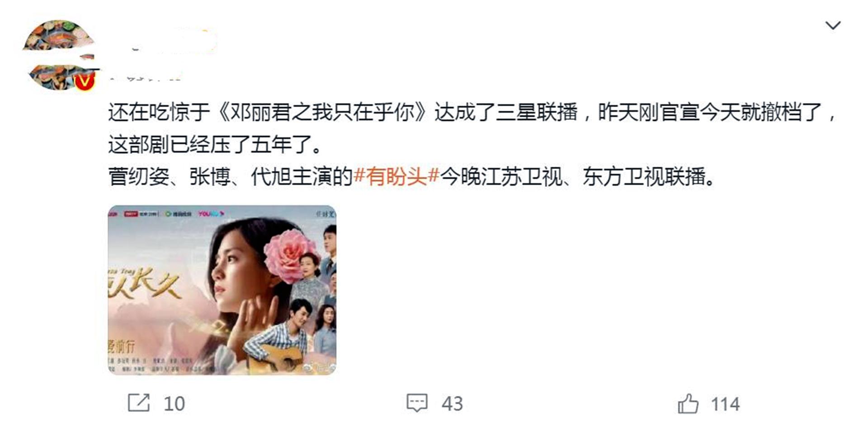Screen dimensions: 868x427
Task: Expand the post options chevron
Action: pyautogui.click(x=833, y=25)
